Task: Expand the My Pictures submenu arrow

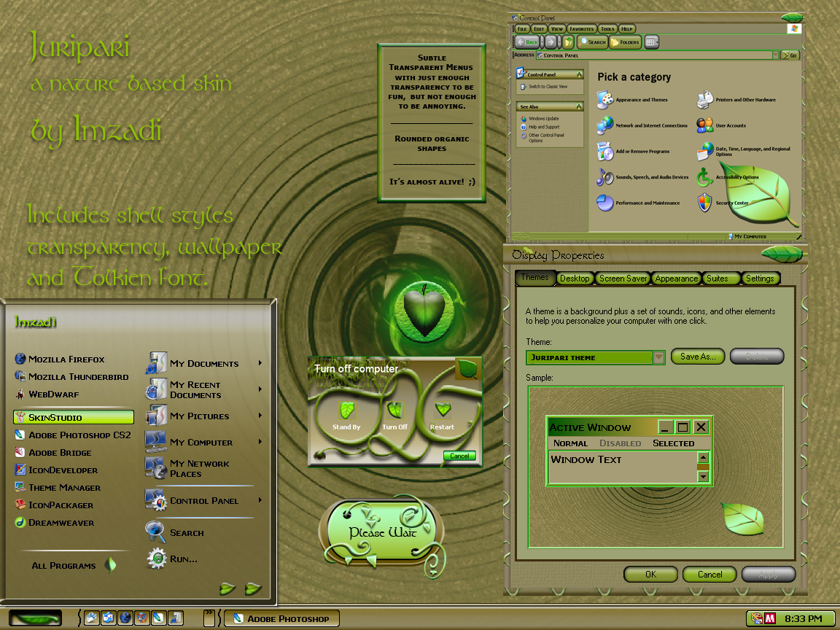Action: [x=260, y=416]
